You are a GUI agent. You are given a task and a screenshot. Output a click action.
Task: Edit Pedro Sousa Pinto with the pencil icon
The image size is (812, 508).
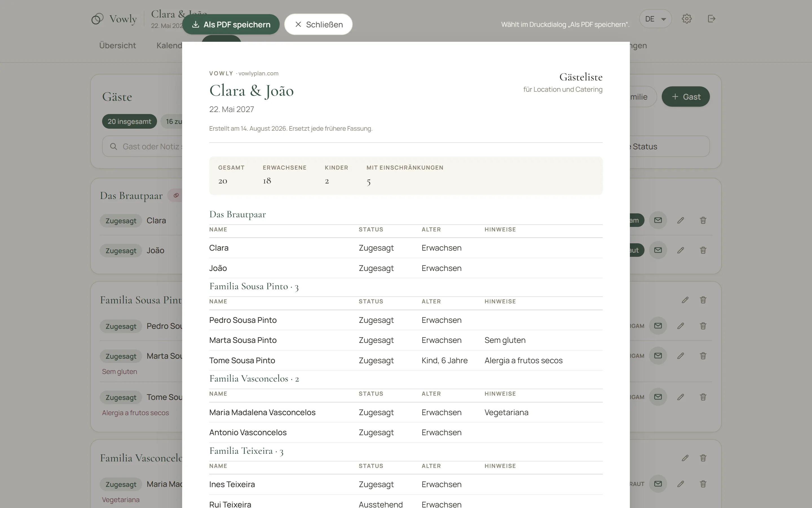coord(680,326)
